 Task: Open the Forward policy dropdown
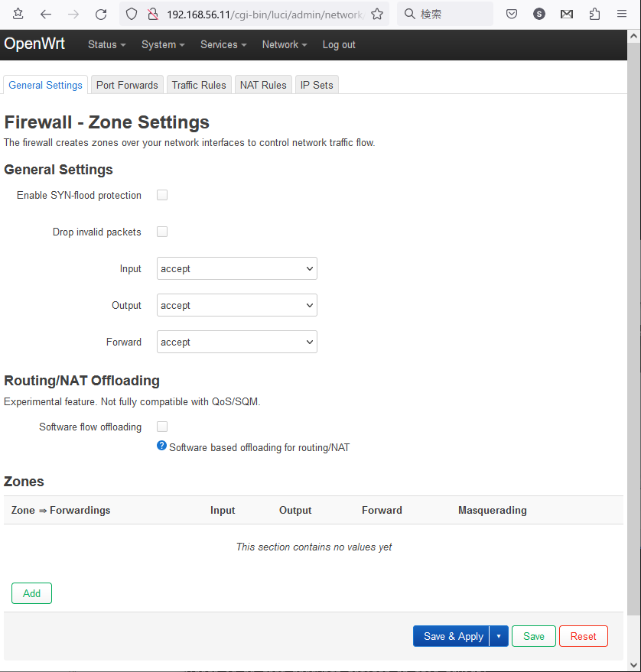[x=236, y=342]
